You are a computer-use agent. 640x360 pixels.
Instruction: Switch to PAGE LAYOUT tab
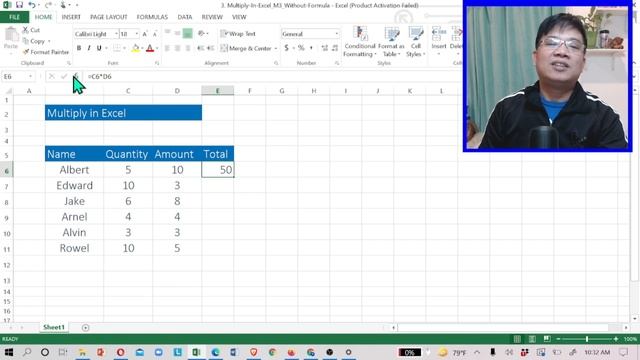(109, 17)
